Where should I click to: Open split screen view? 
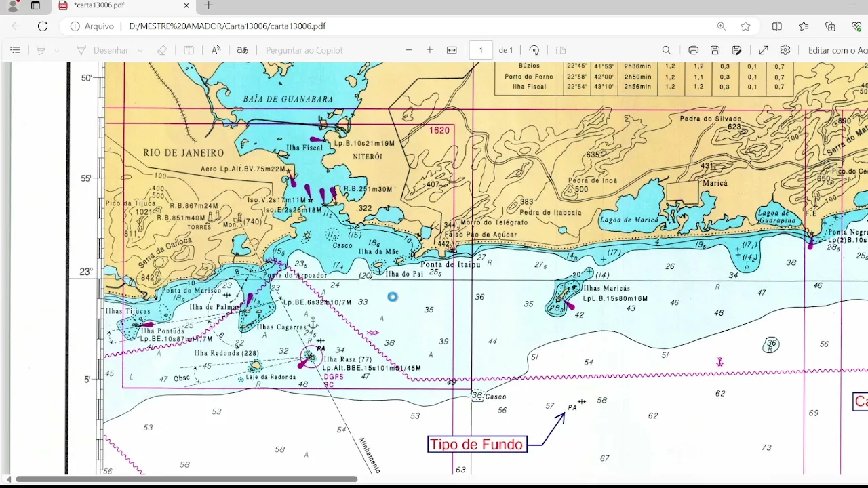click(777, 26)
